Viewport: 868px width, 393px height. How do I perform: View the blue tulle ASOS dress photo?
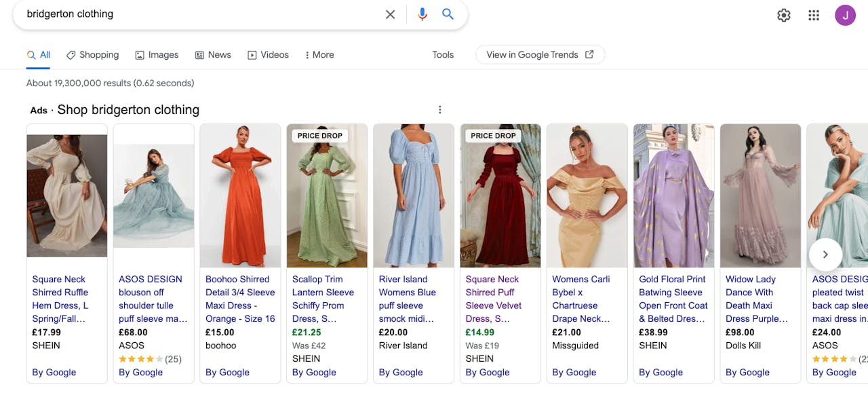click(154, 195)
